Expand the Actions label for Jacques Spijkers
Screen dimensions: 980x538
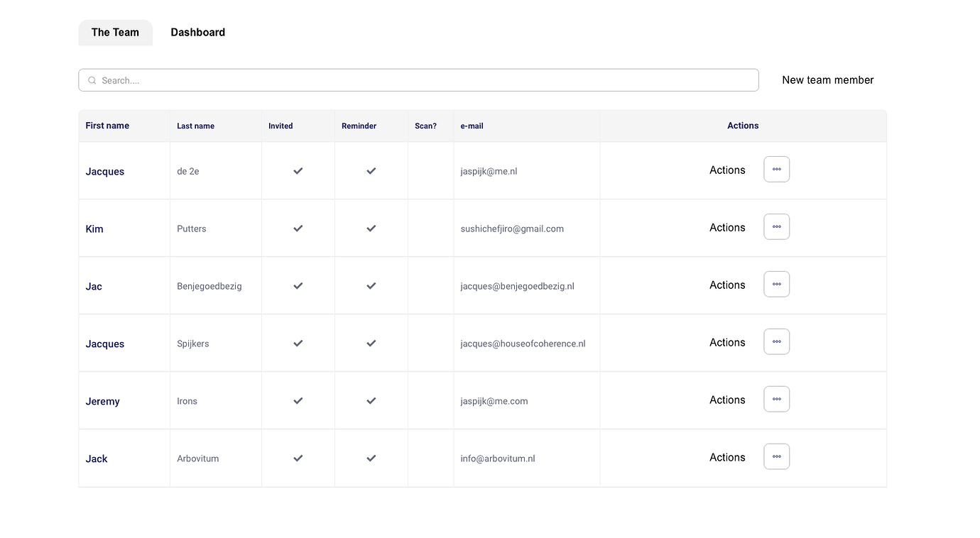click(727, 343)
